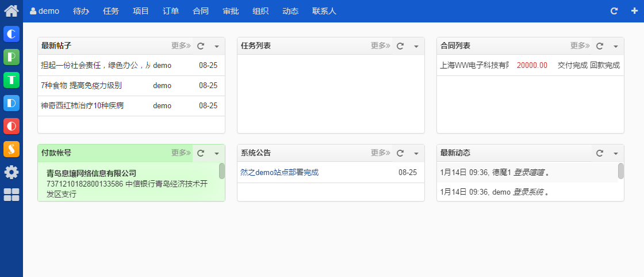Click the 回款完成 status text
Screen dimensions: 644x277
pos(605,65)
